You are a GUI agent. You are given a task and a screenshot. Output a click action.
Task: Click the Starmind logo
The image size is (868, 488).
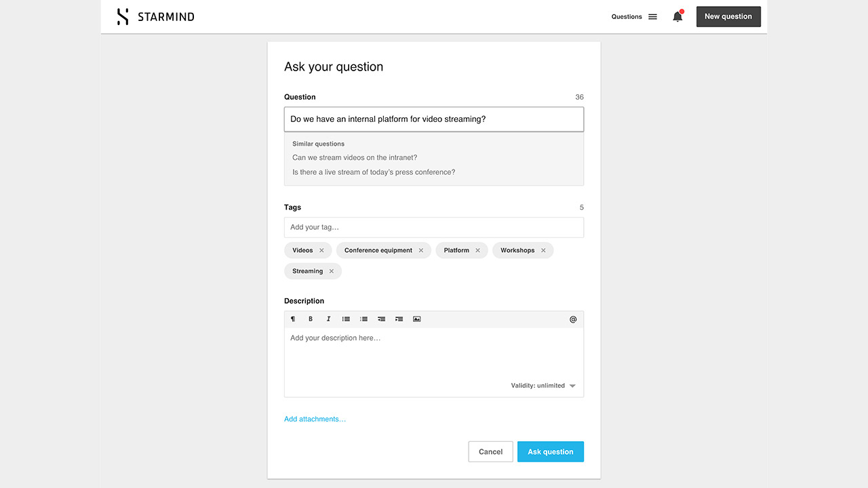pos(155,17)
